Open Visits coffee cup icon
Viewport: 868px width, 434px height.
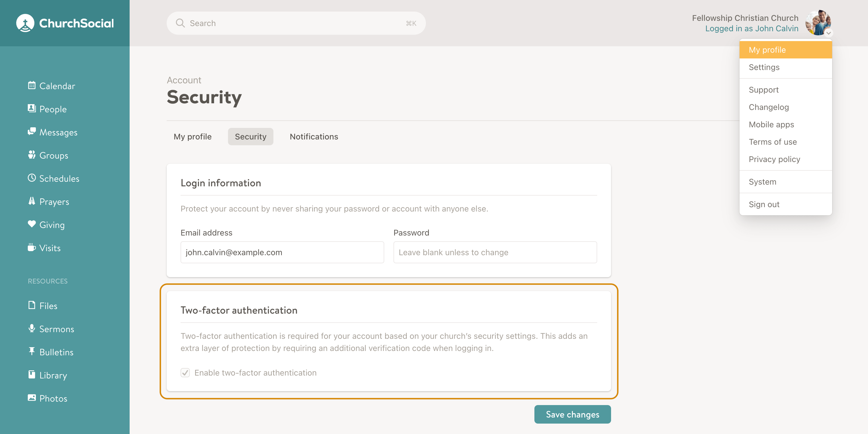32,247
